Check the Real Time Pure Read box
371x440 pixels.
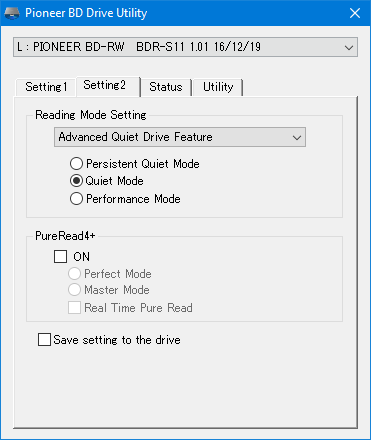(74, 308)
